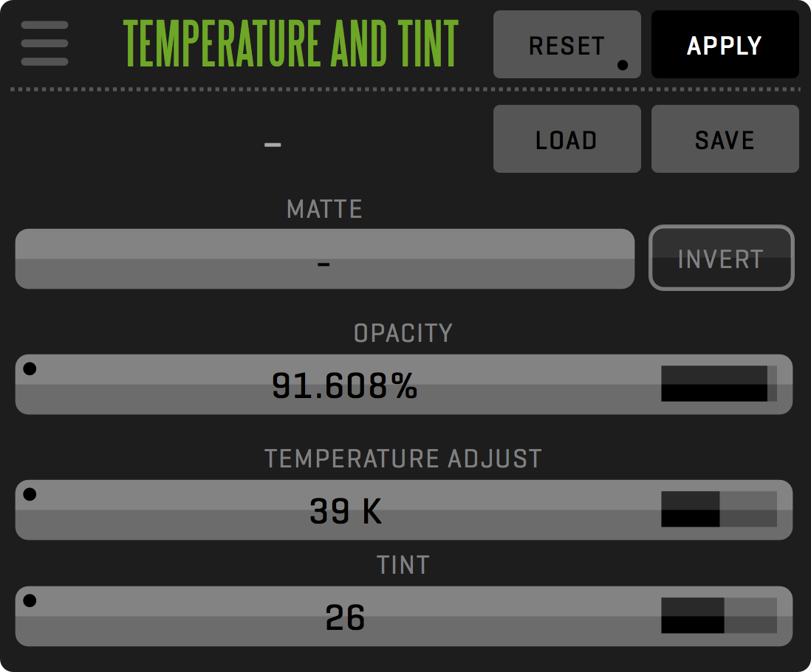
Task: Click the small dot on the RESET button
Action: point(623,66)
